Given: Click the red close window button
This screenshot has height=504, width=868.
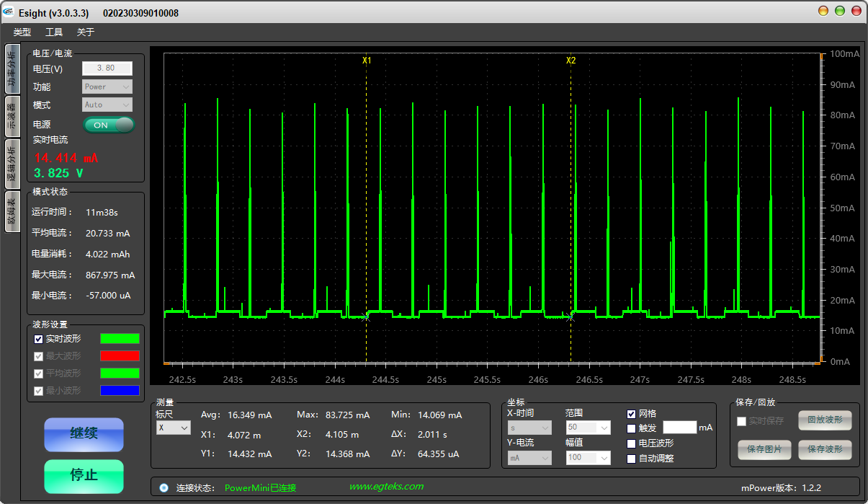Looking at the screenshot, I should pos(856,11).
